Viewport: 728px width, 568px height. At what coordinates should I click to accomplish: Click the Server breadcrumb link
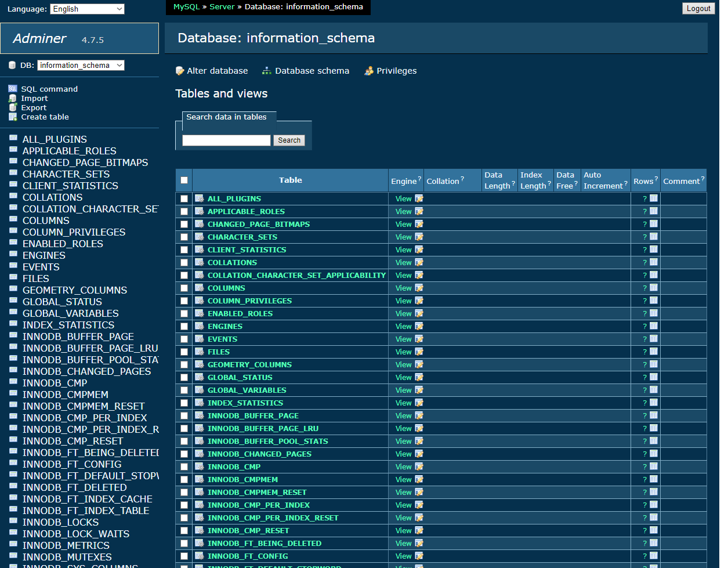tap(222, 8)
